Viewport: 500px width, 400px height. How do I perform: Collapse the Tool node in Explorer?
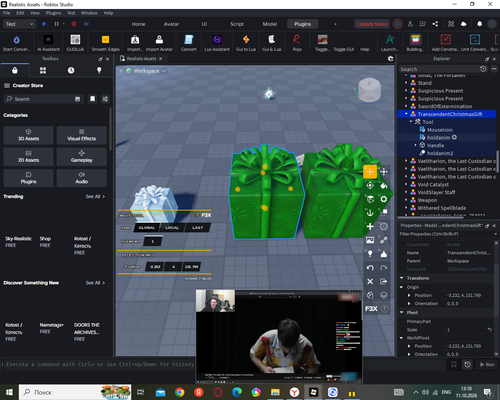411,122
